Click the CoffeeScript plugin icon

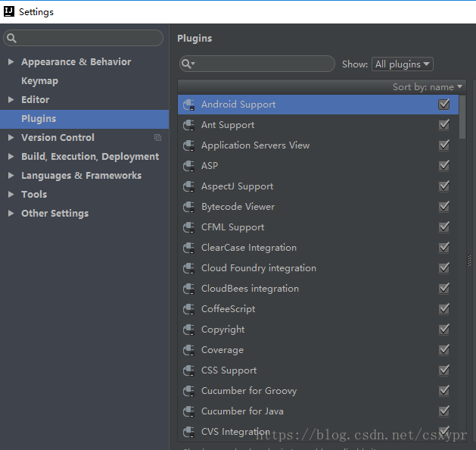[x=188, y=309]
